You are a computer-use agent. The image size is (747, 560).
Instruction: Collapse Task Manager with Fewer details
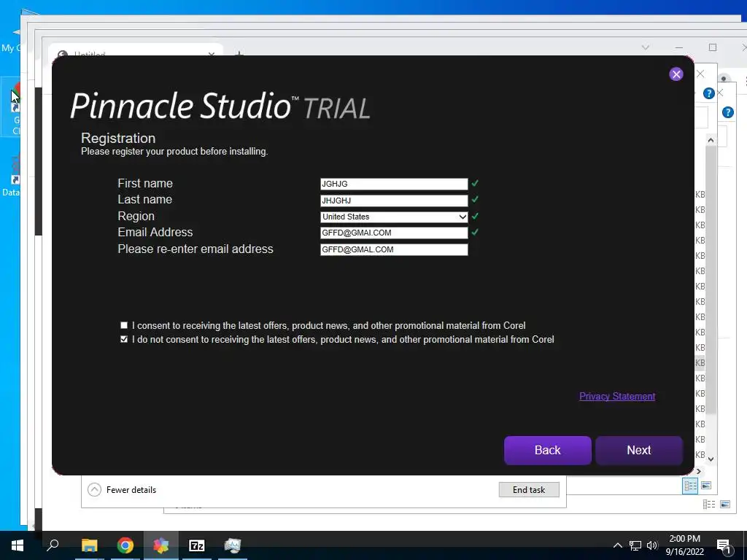point(122,489)
